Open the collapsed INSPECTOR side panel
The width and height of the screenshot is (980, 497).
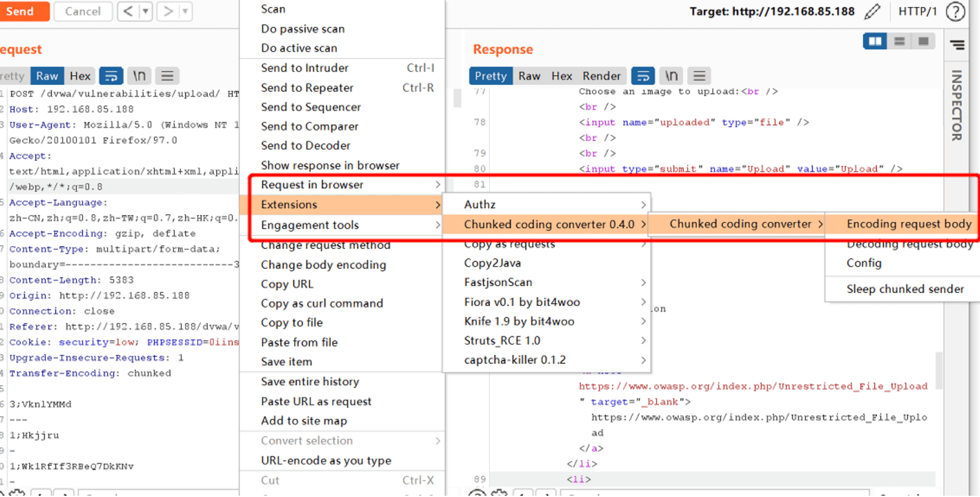(x=957, y=105)
